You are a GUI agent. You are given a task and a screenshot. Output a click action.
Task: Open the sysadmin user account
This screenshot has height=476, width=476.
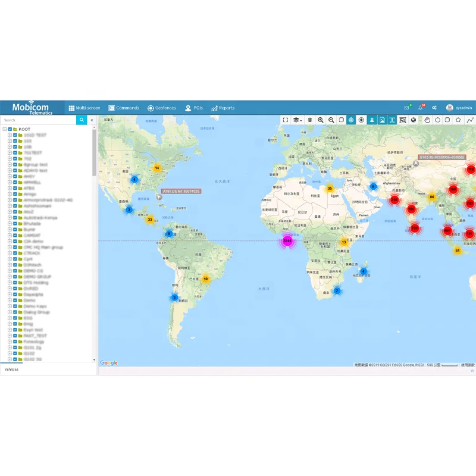coord(459,108)
